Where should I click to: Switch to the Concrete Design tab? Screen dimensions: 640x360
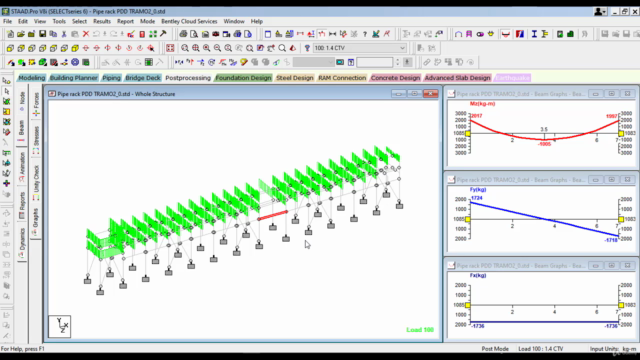pyautogui.click(x=395, y=78)
